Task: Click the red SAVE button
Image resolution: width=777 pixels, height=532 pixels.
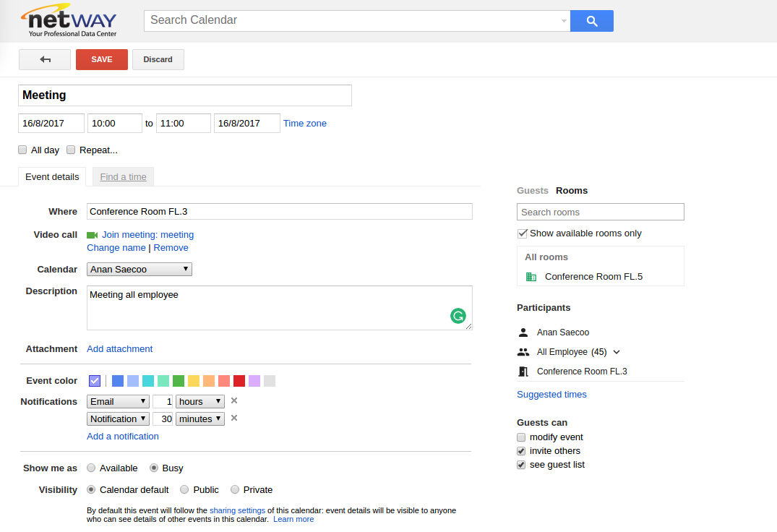Action: click(x=102, y=59)
